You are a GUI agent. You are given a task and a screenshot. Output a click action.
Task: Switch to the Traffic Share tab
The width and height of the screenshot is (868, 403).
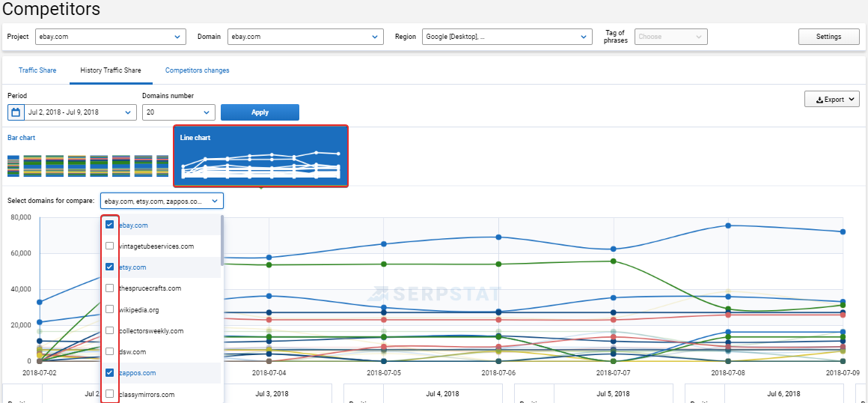click(x=37, y=70)
